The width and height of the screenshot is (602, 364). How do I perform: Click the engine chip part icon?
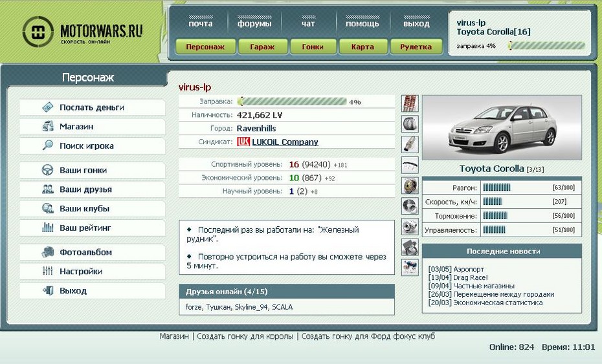point(410,247)
